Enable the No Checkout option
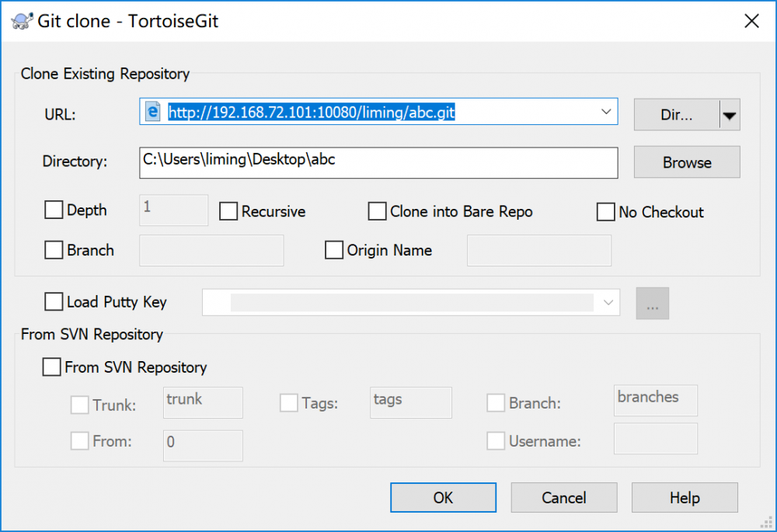Image resolution: width=777 pixels, height=532 pixels. click(x=606, y=212)
